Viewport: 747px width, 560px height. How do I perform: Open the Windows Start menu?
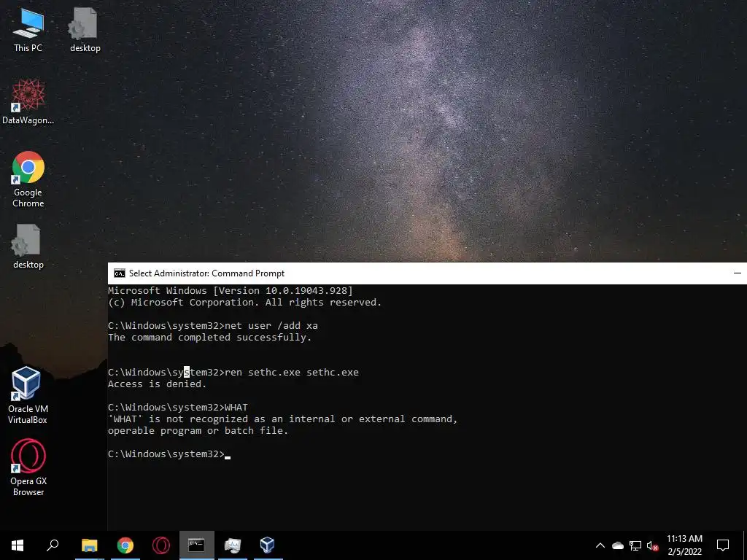[18, 545]
